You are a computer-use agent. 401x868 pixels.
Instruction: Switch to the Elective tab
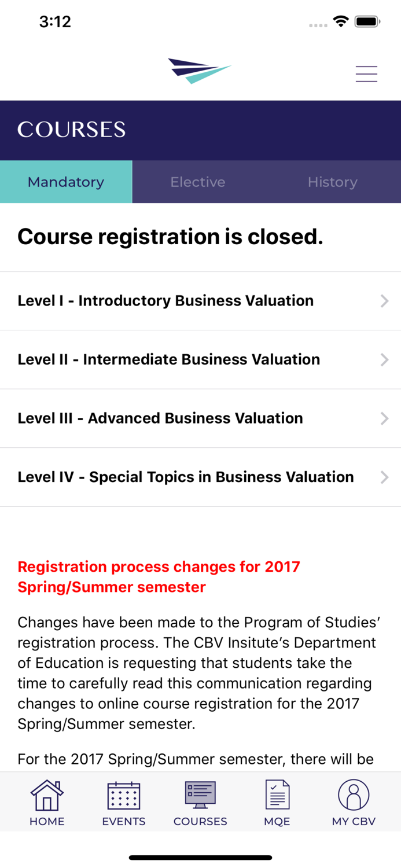pos(198,182)
